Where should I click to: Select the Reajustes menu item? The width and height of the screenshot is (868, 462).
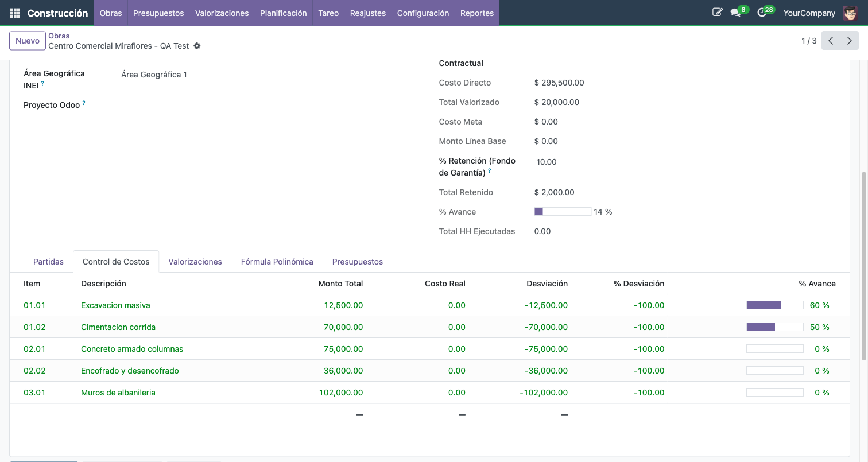tap(367, 13)
